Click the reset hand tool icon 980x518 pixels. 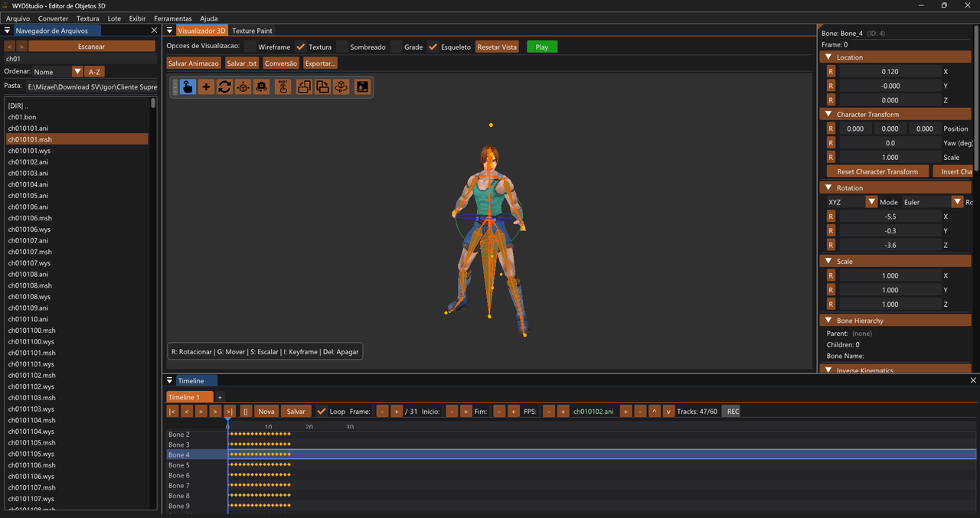283,87
